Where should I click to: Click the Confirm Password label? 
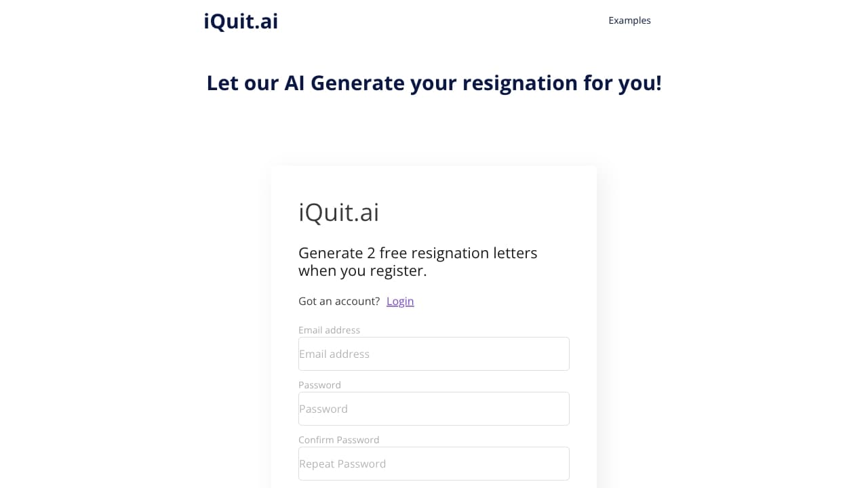click(x=338, y=439)
